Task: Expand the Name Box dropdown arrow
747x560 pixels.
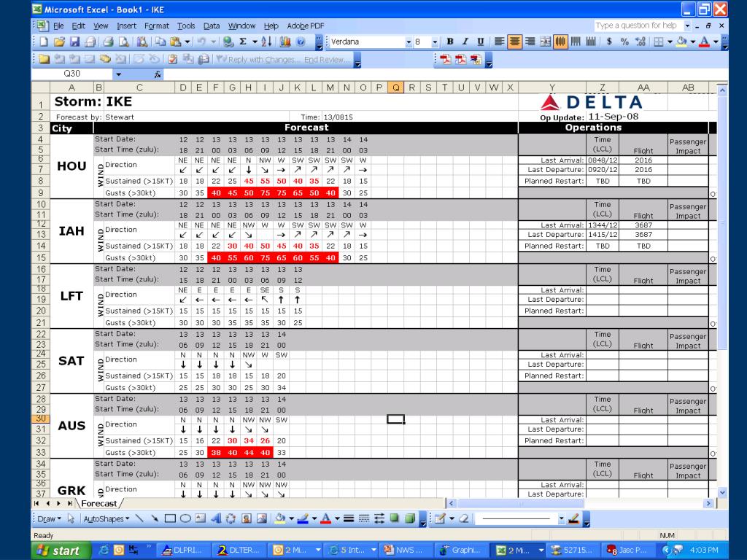Action: click(x=119, y=74)
